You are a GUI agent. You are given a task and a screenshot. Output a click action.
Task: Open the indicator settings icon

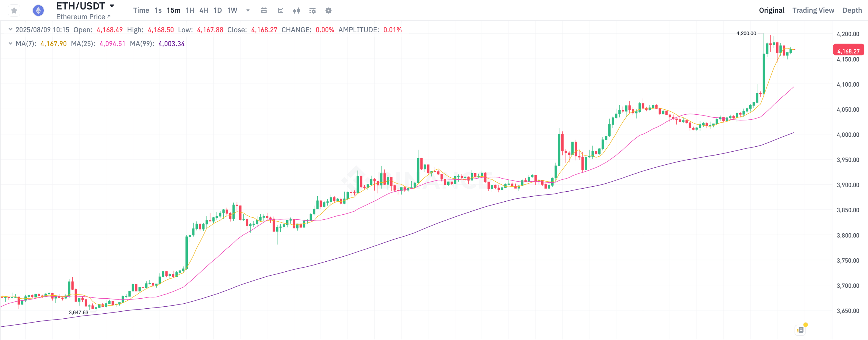point(312,10)
